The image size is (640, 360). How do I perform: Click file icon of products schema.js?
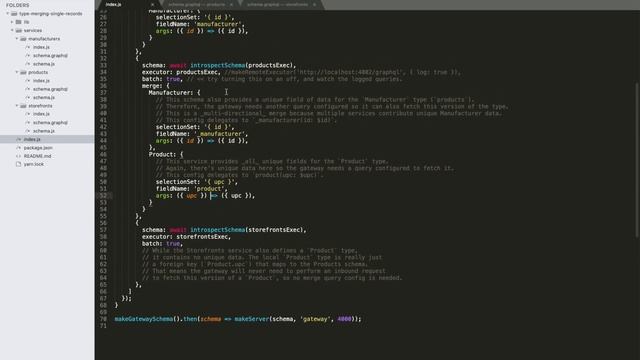pyautogui.click(x=28, y=97)
